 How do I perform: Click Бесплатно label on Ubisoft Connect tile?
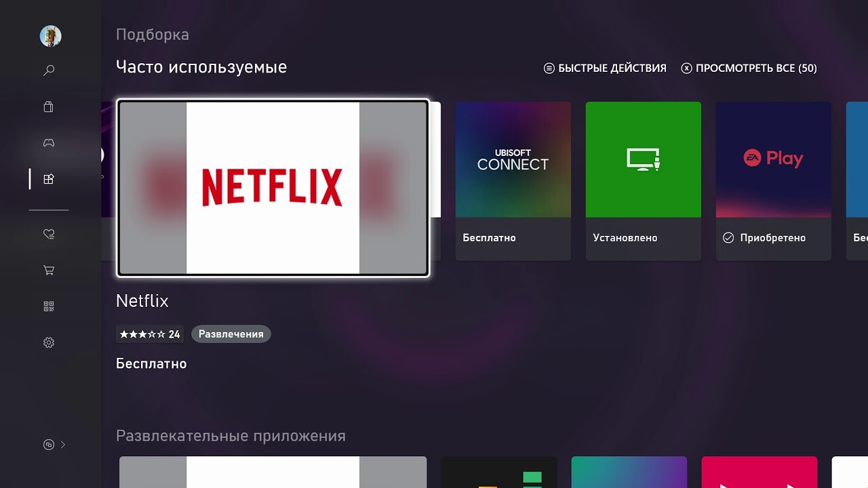click(x=490, y=238)
